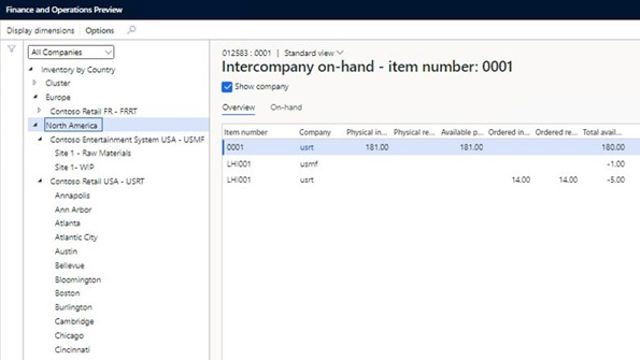Select Ann Arbor in the tree
640x360 pixels.
tap(73, 209)
